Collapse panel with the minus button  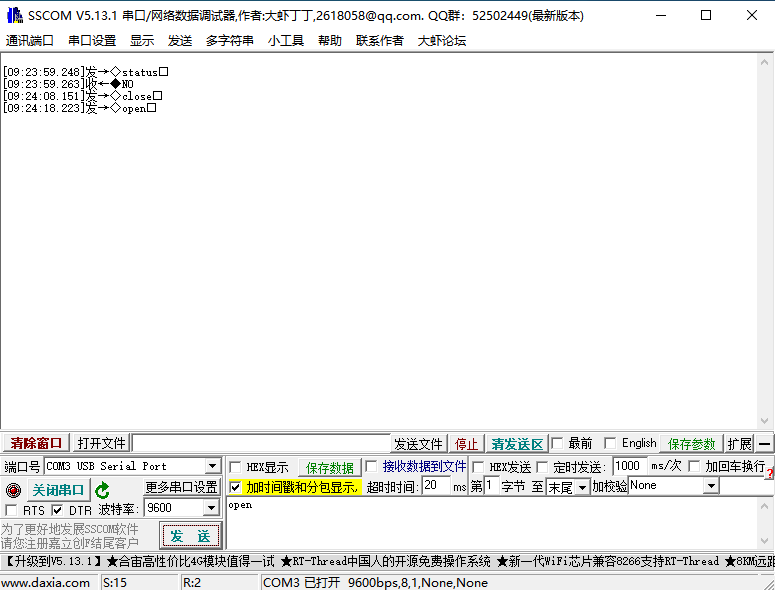pyautogui.click(x=764, y=444)
